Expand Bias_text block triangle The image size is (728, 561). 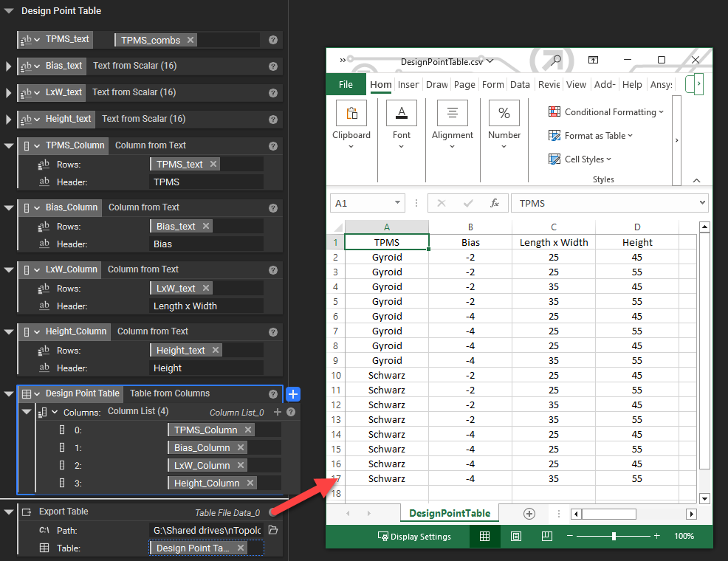pos(8,66)
